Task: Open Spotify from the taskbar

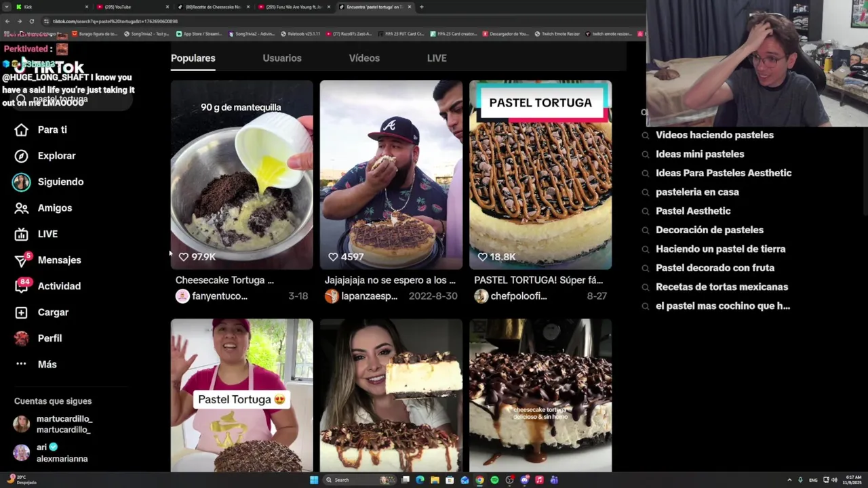Action: point(494,480)
